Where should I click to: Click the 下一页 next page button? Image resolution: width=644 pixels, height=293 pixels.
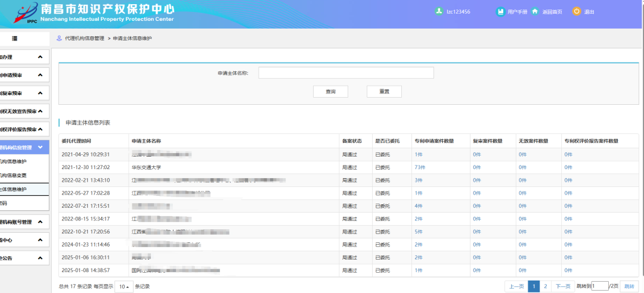pos(563,286)
